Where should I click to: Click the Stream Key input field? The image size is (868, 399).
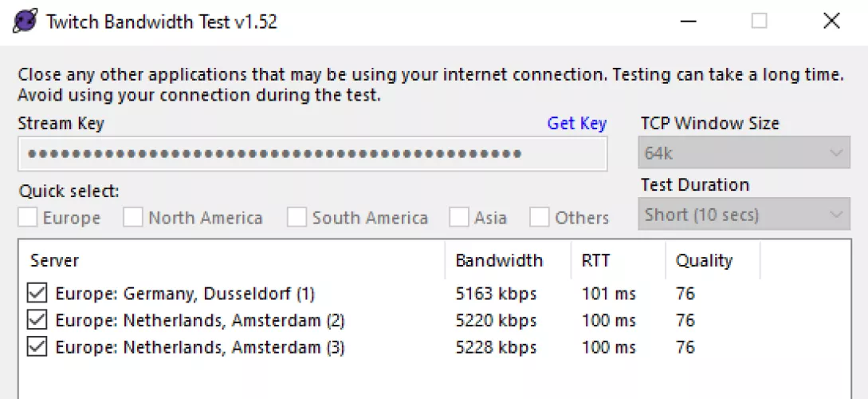pyautogui.click(x=312, y=154)
